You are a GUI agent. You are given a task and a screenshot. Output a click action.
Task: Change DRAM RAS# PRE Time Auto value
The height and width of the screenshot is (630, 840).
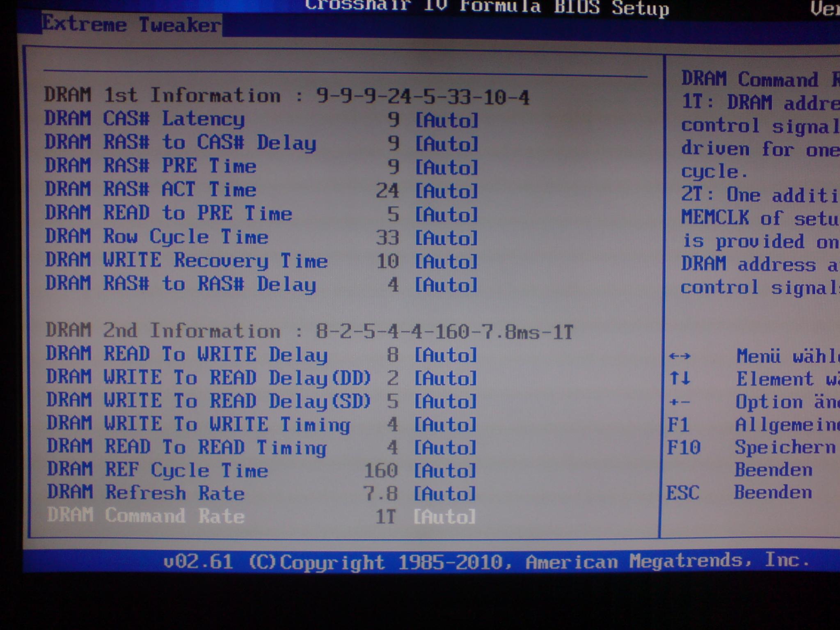446,167
